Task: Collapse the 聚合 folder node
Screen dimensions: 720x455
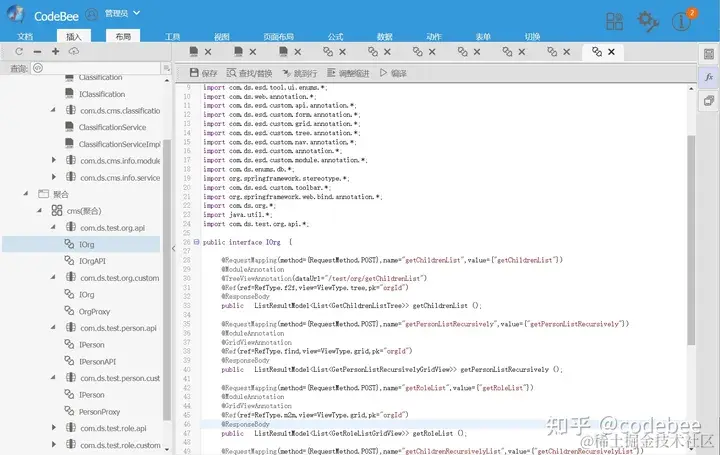Action: [26, 194]
